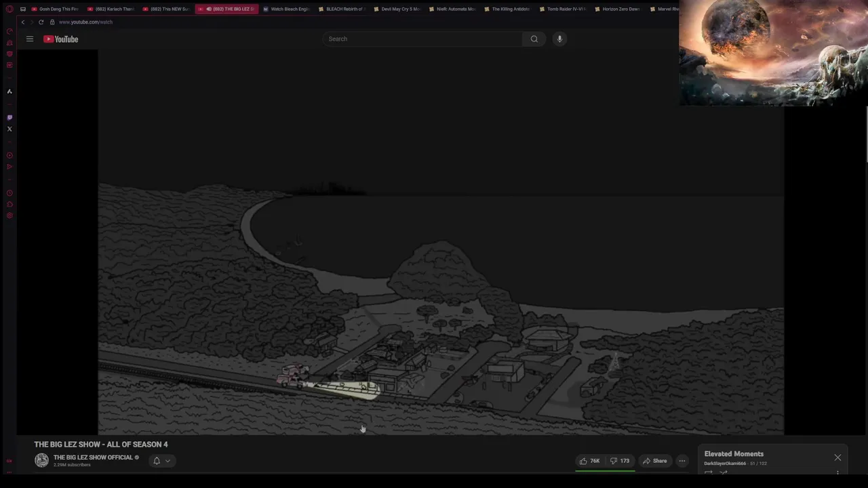
Task: Select the active THE BIG LEZ tab
Action: coord(227,9)
